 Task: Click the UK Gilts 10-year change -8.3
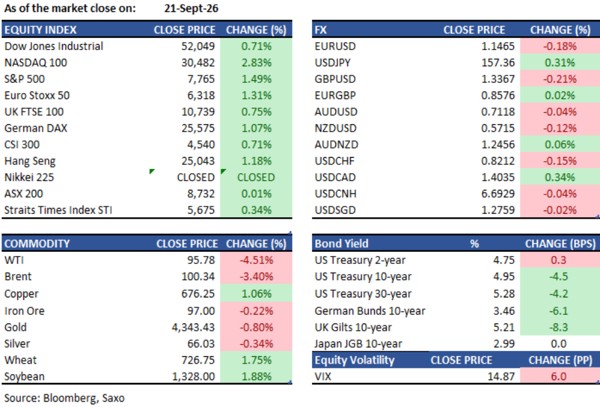560,327
